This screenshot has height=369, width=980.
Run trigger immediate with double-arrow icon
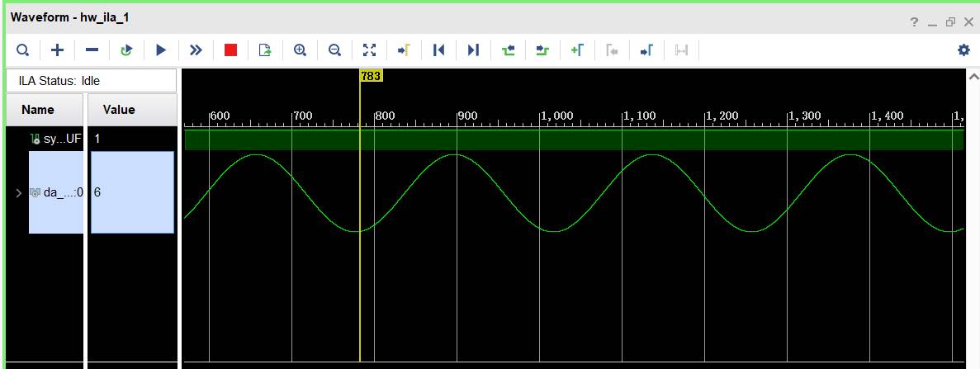pos(196,50)
